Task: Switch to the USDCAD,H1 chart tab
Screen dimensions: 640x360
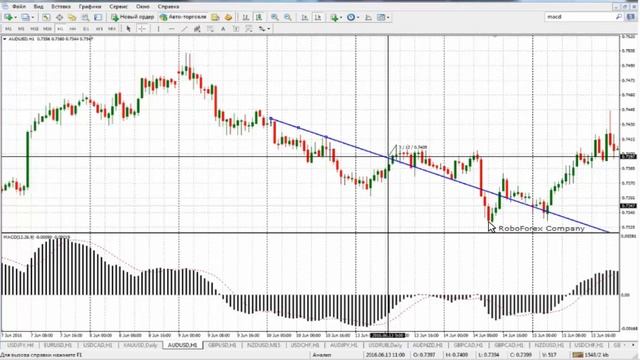Action: tap(98, 345)
